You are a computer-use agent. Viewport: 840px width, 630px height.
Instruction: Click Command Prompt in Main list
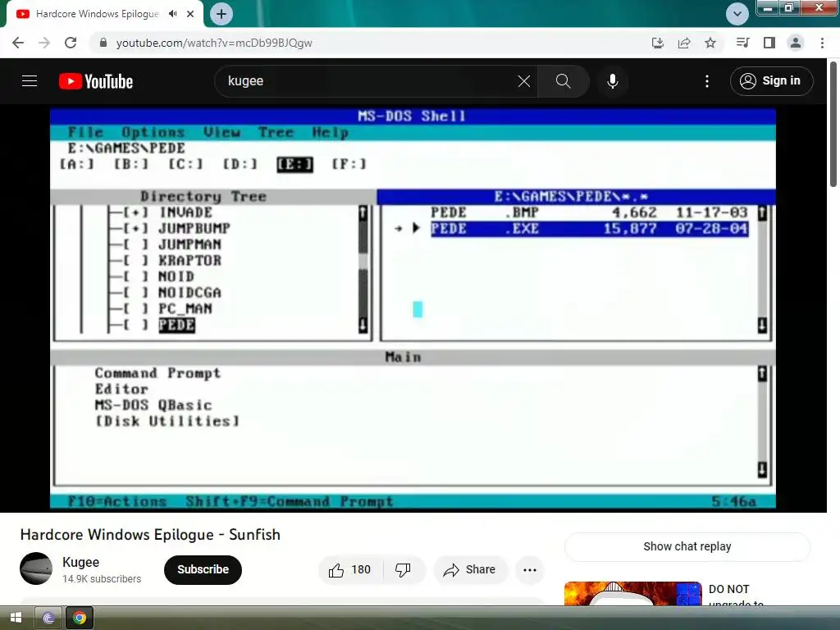point(157,373)
